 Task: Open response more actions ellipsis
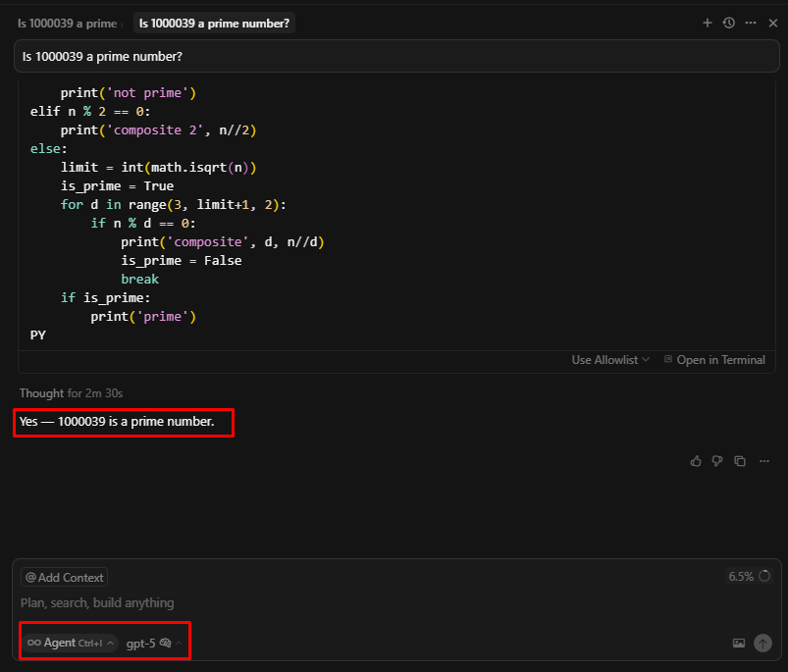pos(764,461)
